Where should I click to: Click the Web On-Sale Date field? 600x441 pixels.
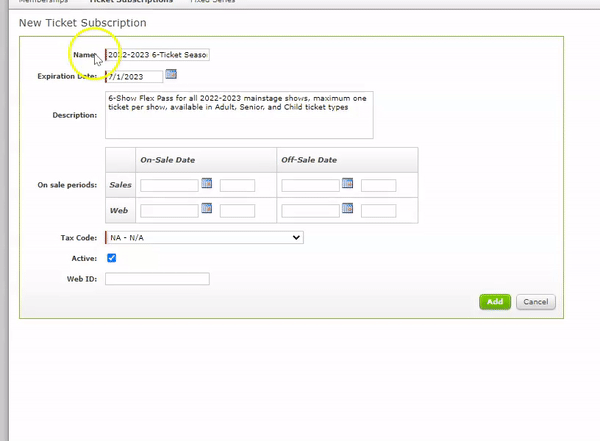coord(169,211)
